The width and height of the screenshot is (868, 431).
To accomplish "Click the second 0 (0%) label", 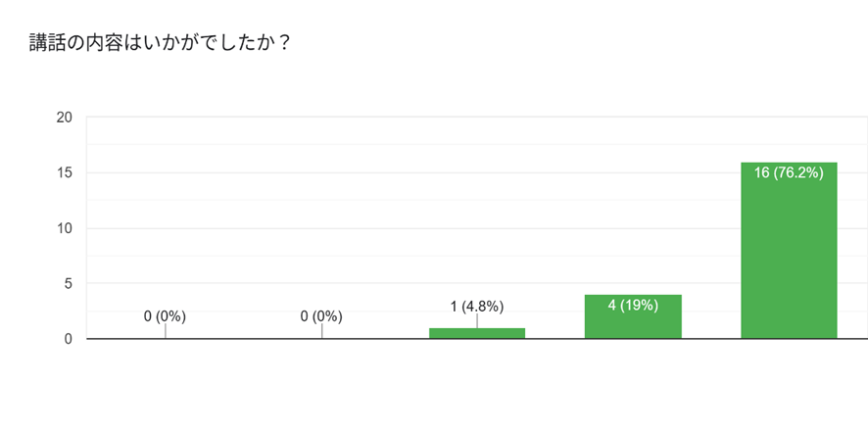I will pyautogui.click(x=321, y=317).
